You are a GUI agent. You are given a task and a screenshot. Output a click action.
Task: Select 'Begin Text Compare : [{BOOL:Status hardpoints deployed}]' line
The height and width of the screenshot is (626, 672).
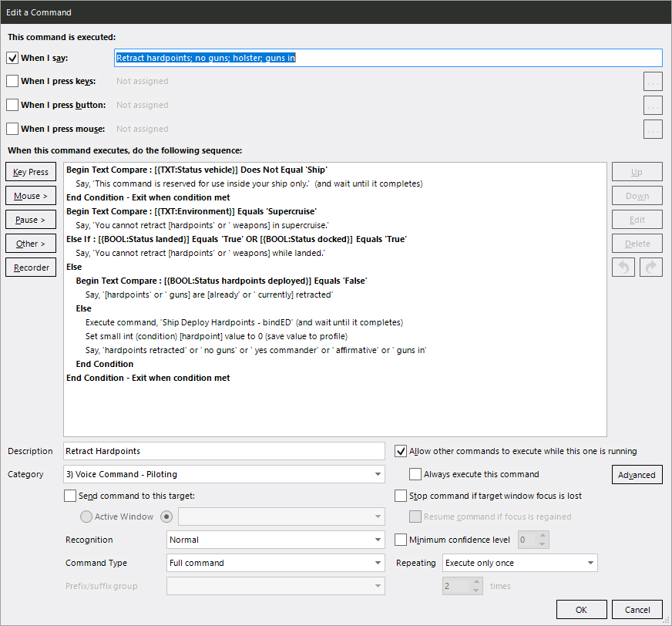[x=222, y=281]
